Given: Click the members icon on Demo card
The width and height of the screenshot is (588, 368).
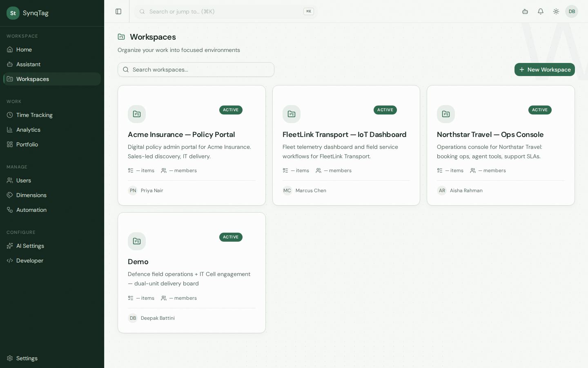Looking at the screenshot, I should click(x=164, y=298).
